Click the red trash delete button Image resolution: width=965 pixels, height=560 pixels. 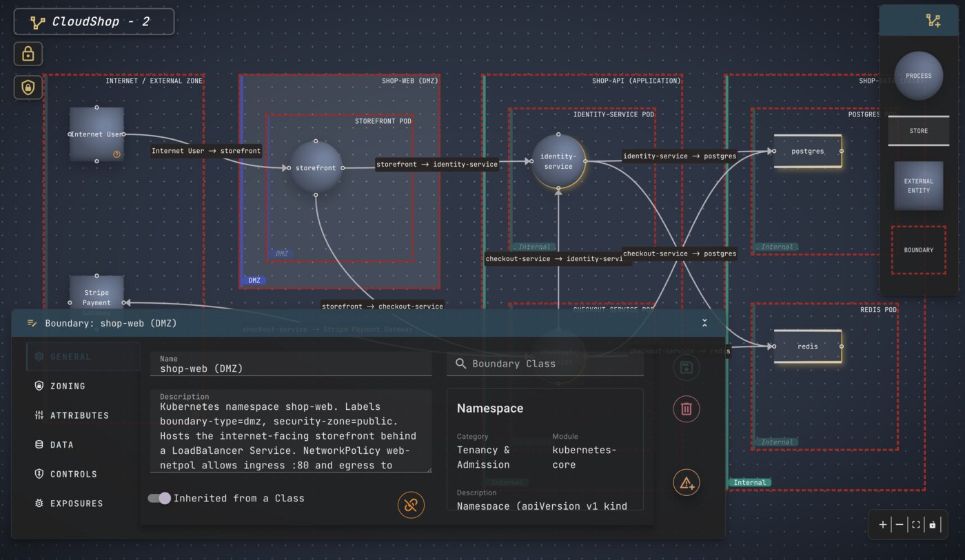coord(687,409)
